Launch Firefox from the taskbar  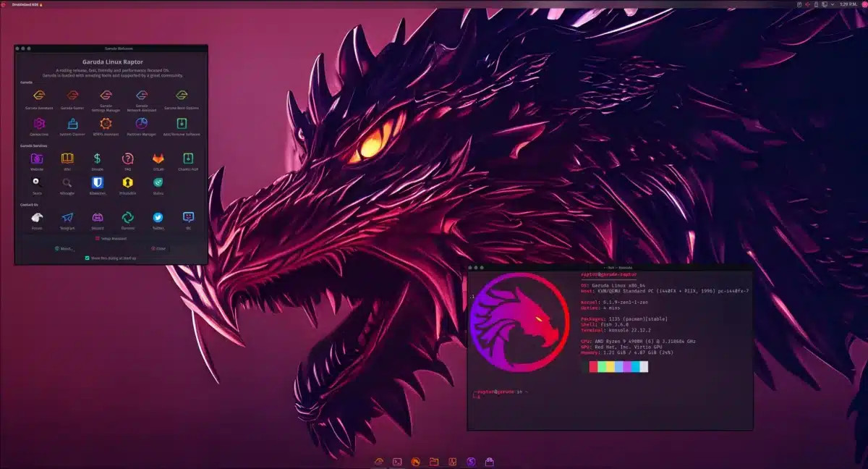[x=417, y=461]
